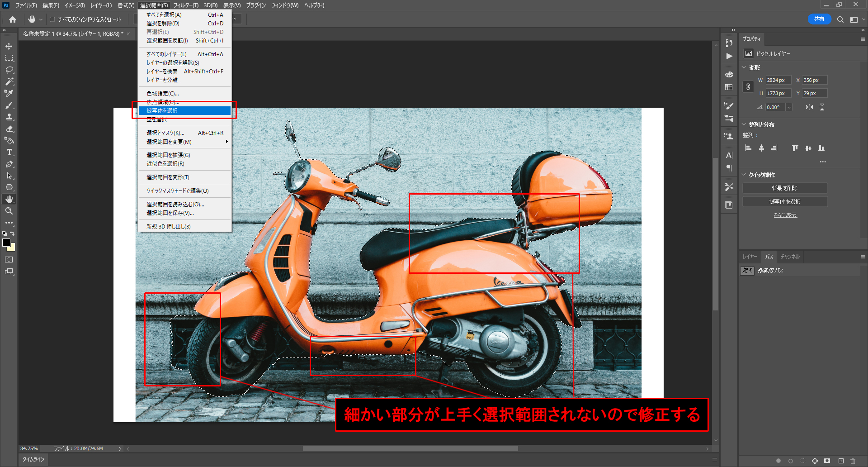Image resolution: width=868 pixels, height=467 pixels.
Task: Click the foreground color swatch
Action: (6, 243)
